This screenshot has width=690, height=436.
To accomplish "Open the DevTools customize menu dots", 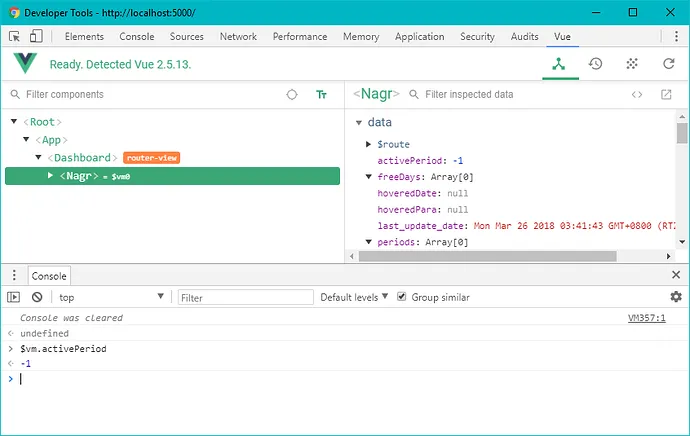I will [676, 37].
